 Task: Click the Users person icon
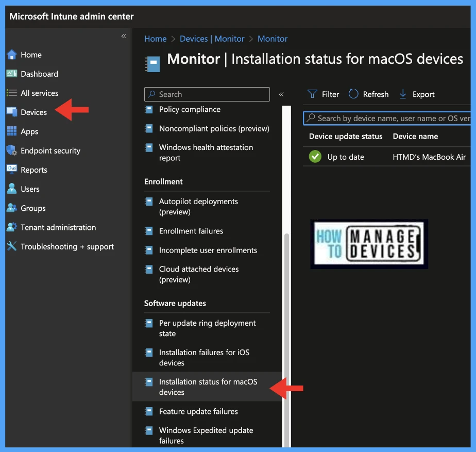[12, 189]
